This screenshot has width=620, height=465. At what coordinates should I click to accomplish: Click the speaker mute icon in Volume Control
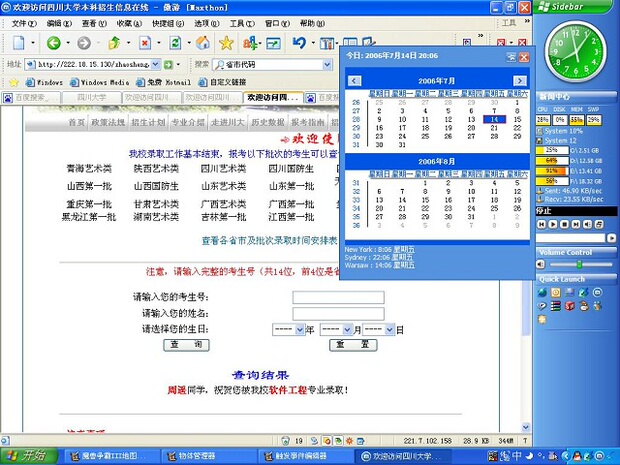coord(541,264)
